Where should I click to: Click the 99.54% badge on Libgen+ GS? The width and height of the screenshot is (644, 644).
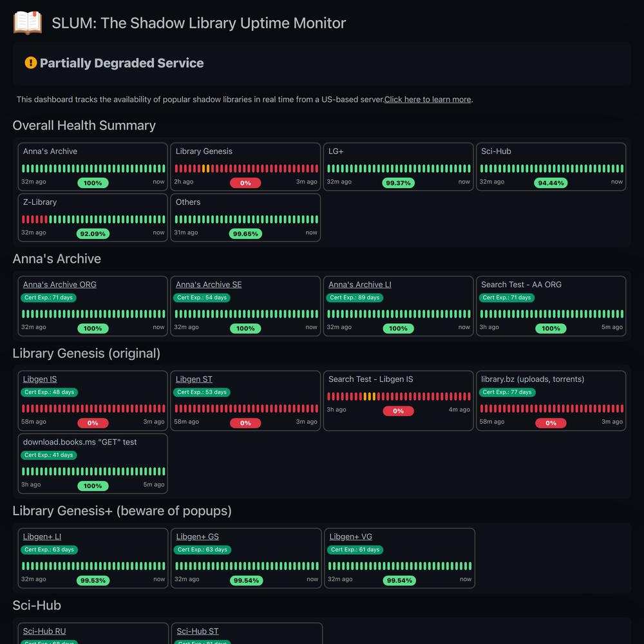(x=247, y=580)
